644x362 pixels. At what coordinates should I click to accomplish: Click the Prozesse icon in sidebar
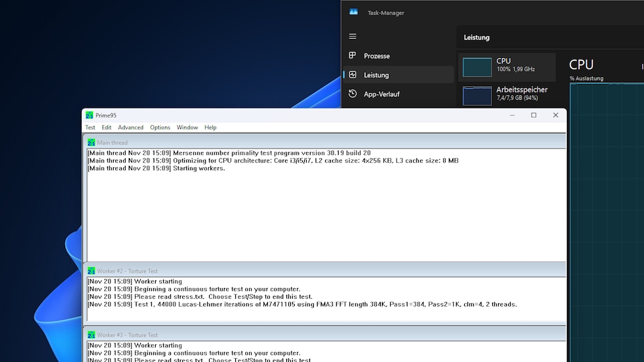(353, 56)
